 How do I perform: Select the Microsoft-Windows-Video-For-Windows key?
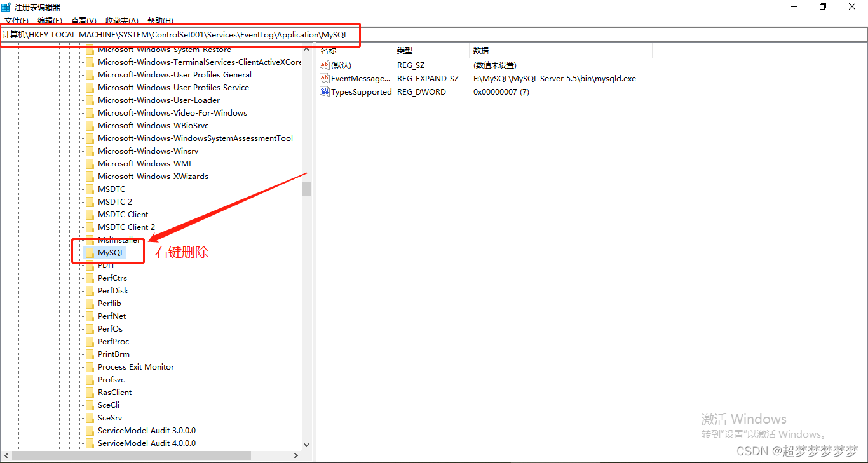[172, 113]
